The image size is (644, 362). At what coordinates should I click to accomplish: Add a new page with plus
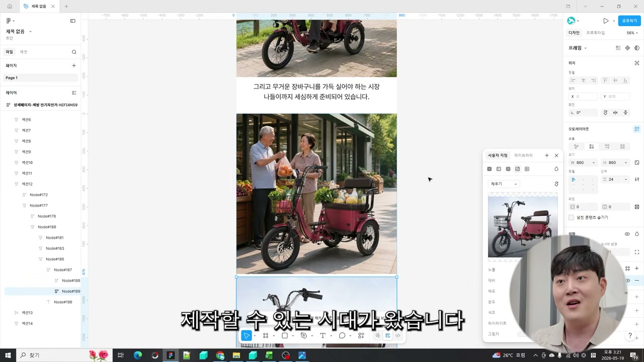tap(74, 65)
